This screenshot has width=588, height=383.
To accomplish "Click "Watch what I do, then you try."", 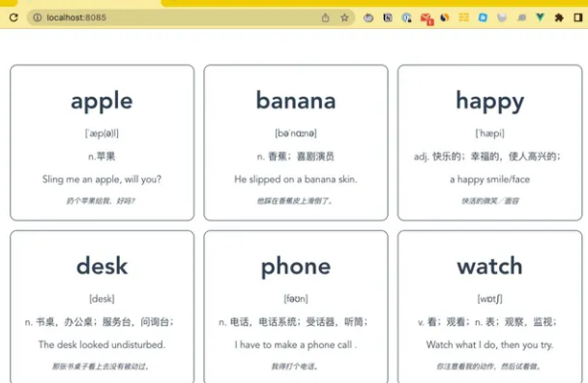I will pyautogui.click(x=489, y=344).
